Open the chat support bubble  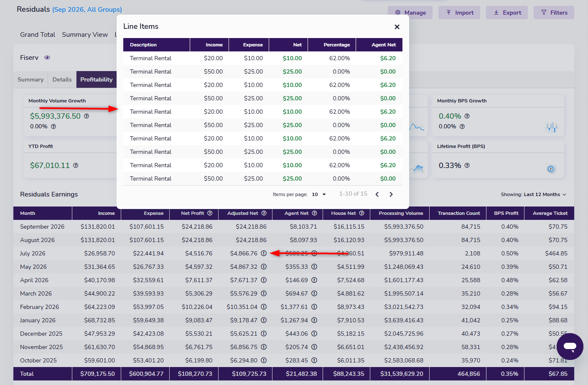(x=570, y=347)
